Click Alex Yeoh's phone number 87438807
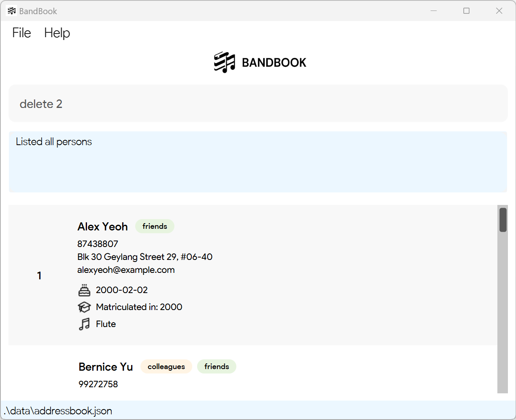This screenshot has width=516, height=420. (x=98, y=244)
